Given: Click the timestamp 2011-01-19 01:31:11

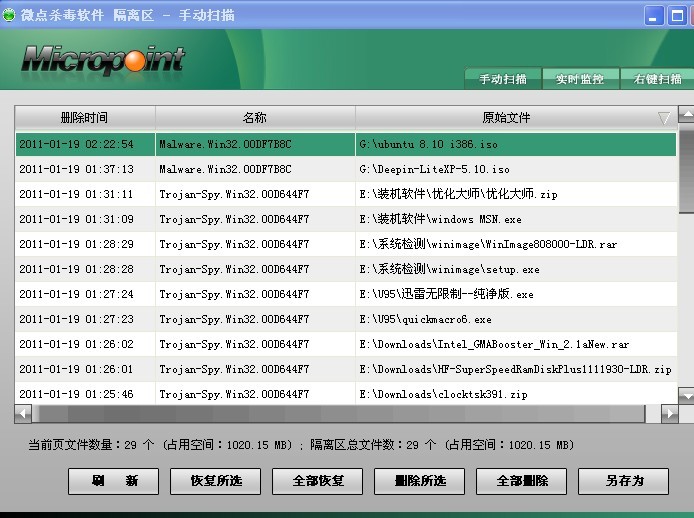Looking at the screenshot, I should pyautogui.click(x=76, y=194).
